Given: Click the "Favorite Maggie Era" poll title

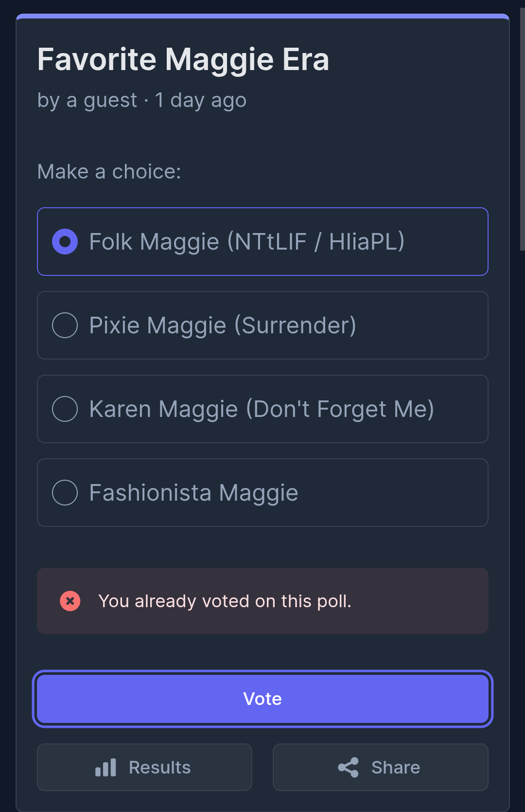Looking at the screenshot, I should (x=183, y=59).
